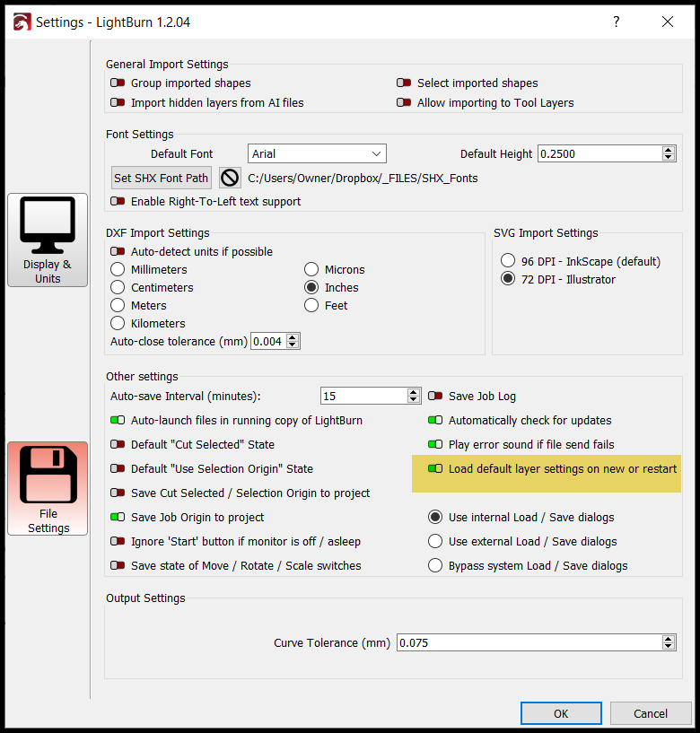The height and width of the screenshot is (733, 700).
Task: Select Feet DXF unit
Action: click(x=311, y=305)
